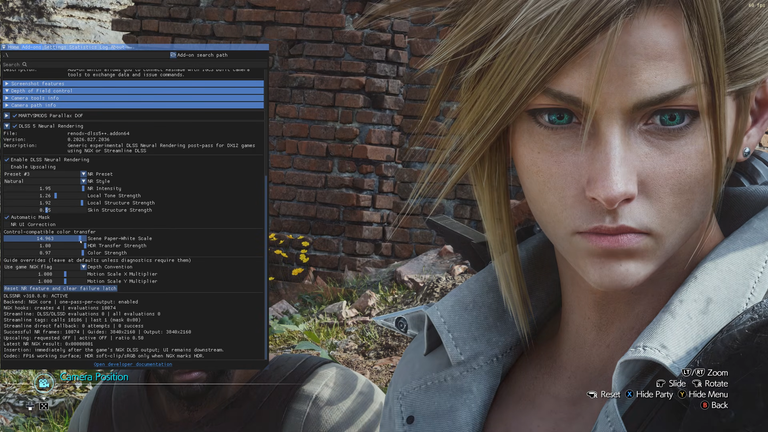Click the 'Control-compatible color transfer' label
Image resolution: width=768 pixels, height=432 pixels.
pyautogui.click(x=49, y=232)
